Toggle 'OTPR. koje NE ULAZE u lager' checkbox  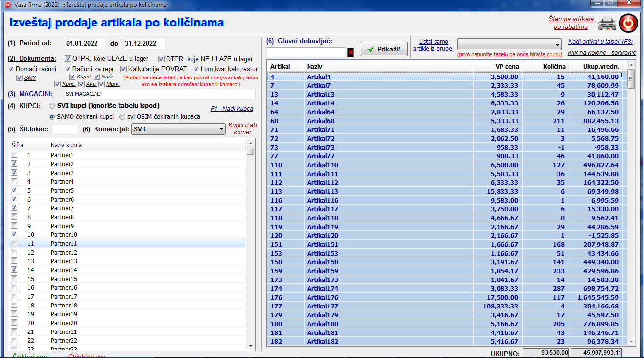[x=161, y=59]
